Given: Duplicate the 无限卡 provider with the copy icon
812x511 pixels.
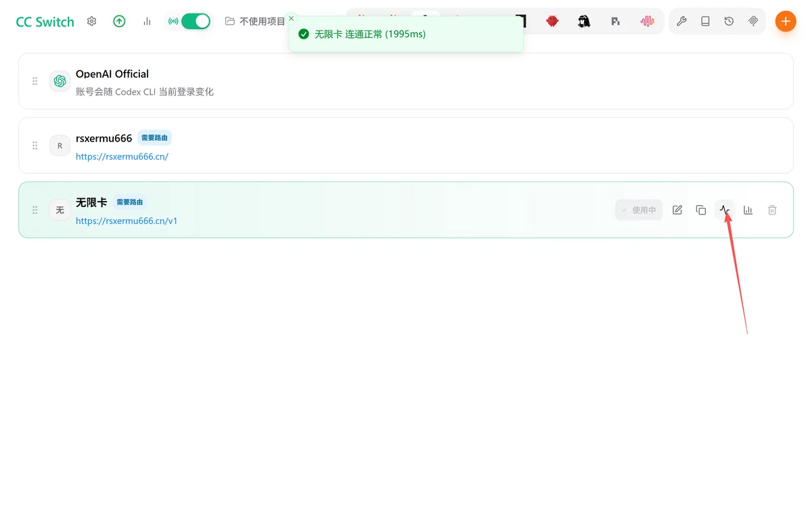Looking at the screenshot, I should tap(701, 210).
